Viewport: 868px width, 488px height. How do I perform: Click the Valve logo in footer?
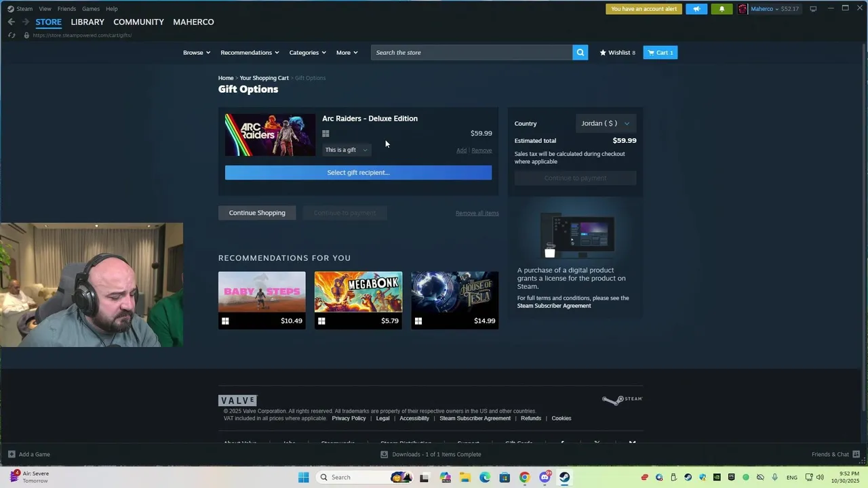[x=238, y=401]
